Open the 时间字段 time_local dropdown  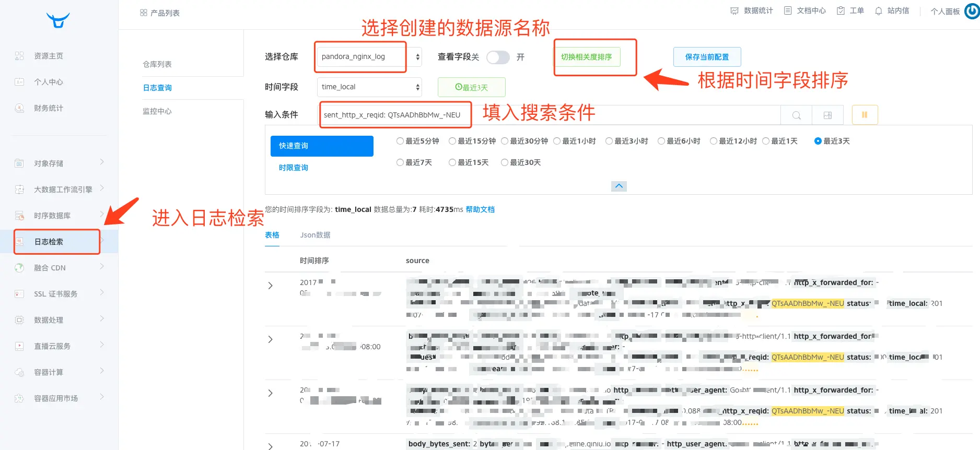(369, 87)
